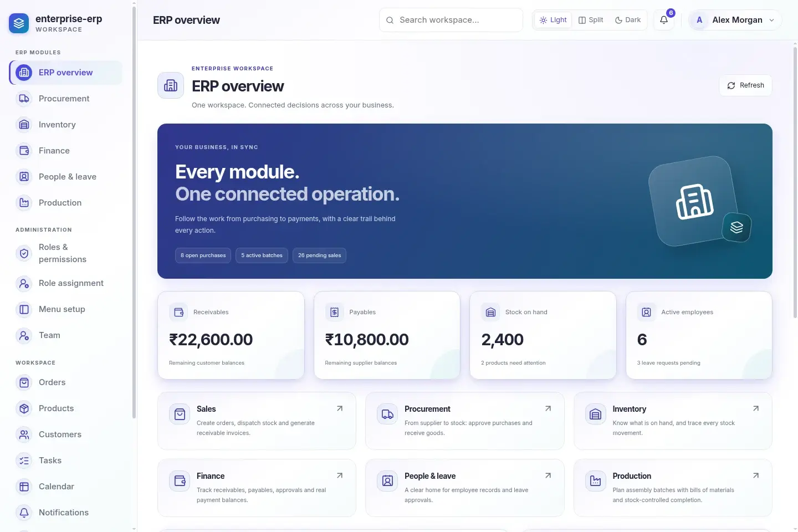
Task: Click the Customers people icon in sidebar
Action: [24, 434]
